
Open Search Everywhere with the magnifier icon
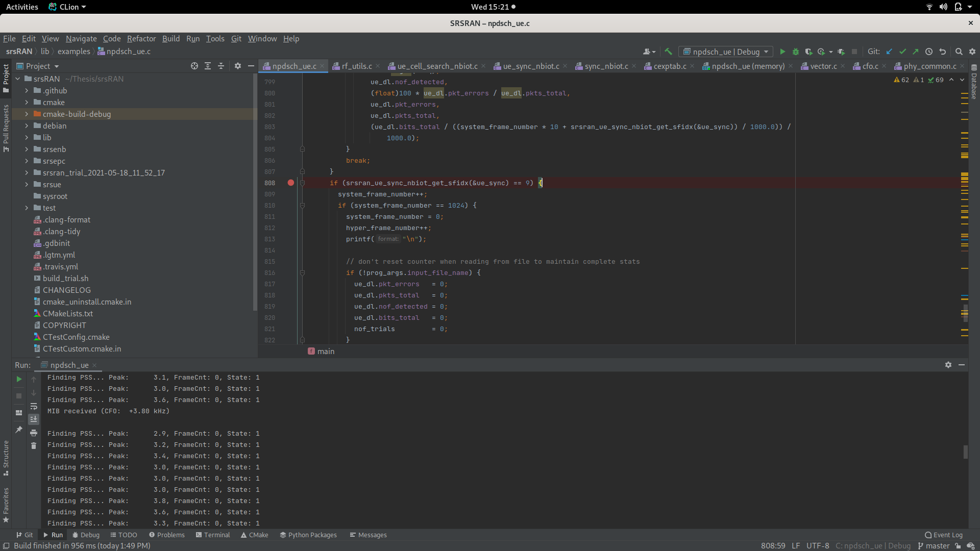click(959, 52)
